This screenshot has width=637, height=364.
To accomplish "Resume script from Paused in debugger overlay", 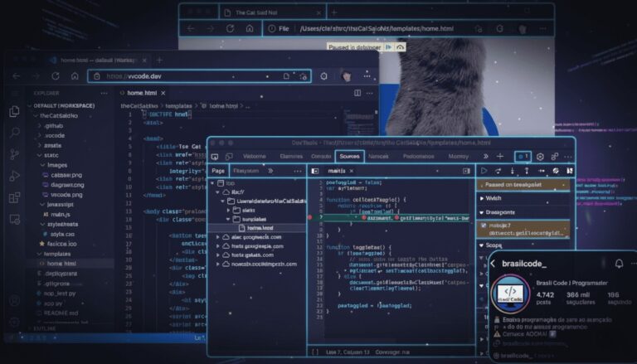I will click(x=389, y=47).
